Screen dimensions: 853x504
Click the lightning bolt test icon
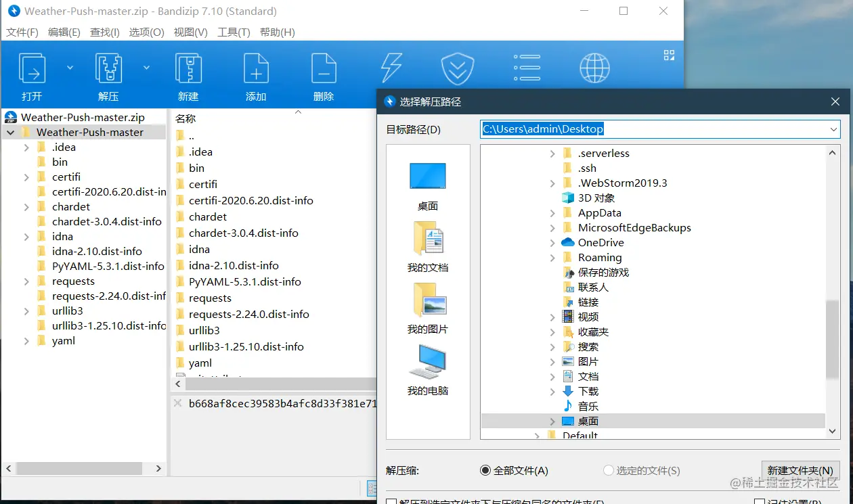(391, 68)
